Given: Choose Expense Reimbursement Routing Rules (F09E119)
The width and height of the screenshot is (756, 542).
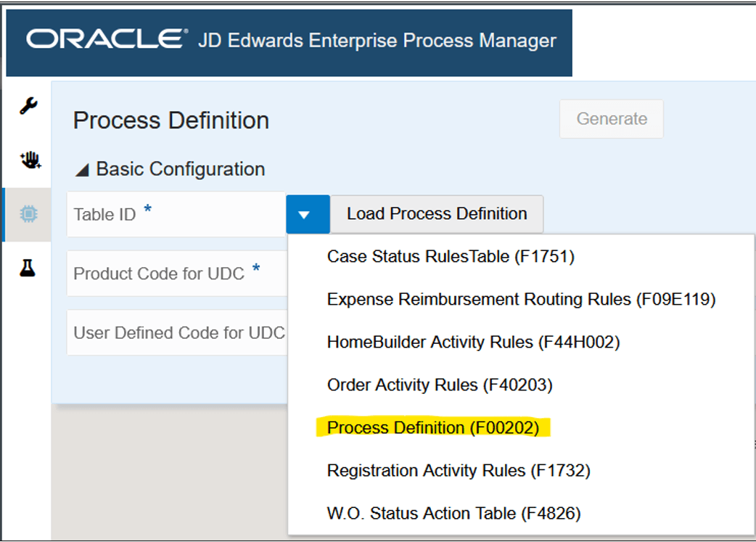Looking at the screenshot, I should pos(521,299).
